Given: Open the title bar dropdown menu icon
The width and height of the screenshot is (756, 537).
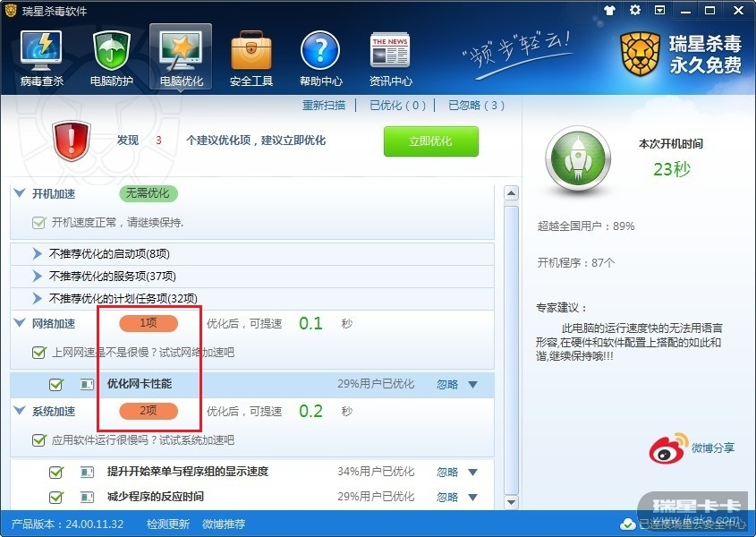Looking at the screenshot, I should [x=659, y=10].
